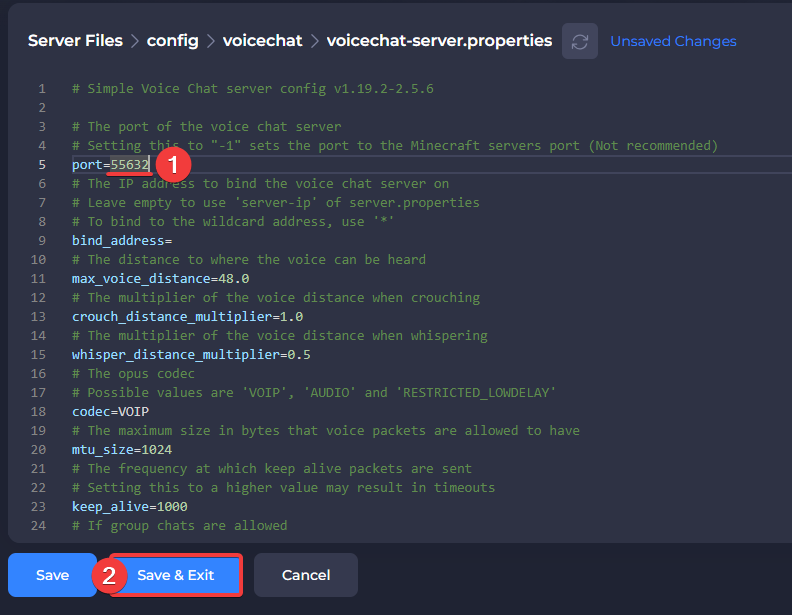Click the 'If group chats are allowed' comment
The width and height of the screenshot is (792, 615).
(179, 526)
